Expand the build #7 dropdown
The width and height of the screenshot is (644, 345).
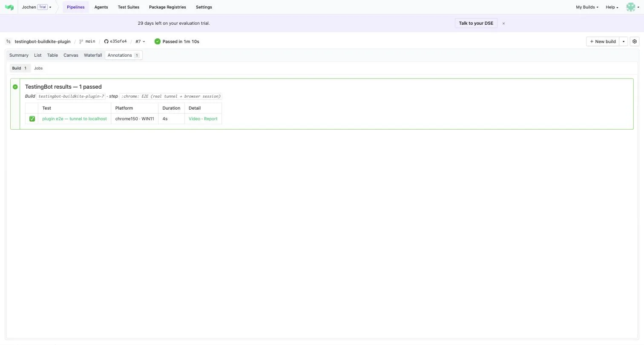point(140,42)
